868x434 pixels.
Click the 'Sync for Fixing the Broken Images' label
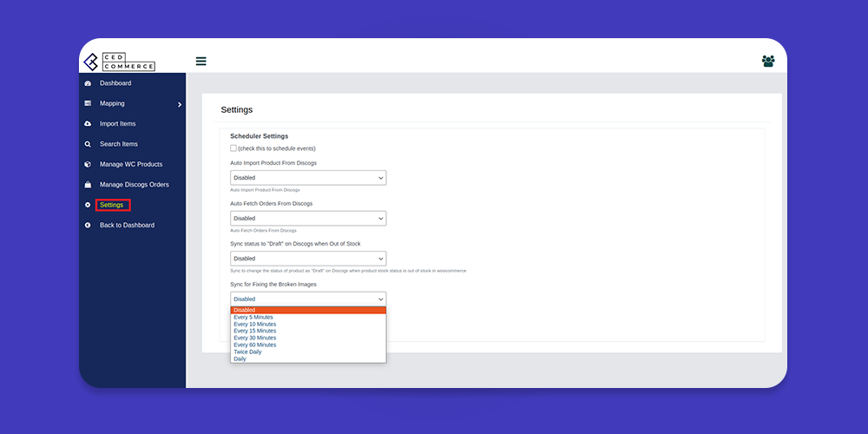(x=273, y=284)
